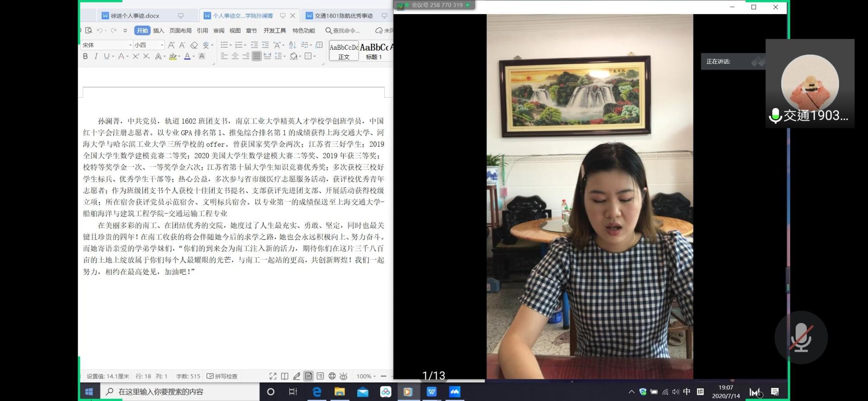This screenshot has width=868, height=401.
Task: Center-align the paragraph
Action: click(x=235, y=56)
